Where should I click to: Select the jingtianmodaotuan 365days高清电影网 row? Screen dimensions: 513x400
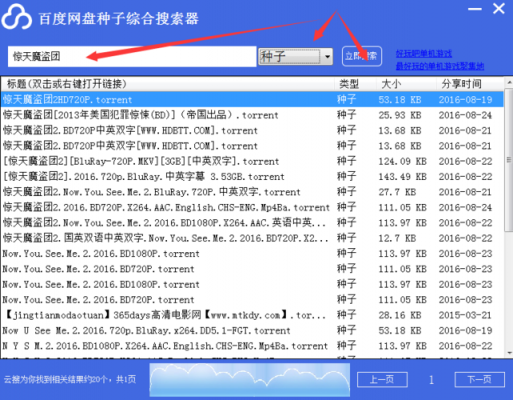[x=252, y=315]
